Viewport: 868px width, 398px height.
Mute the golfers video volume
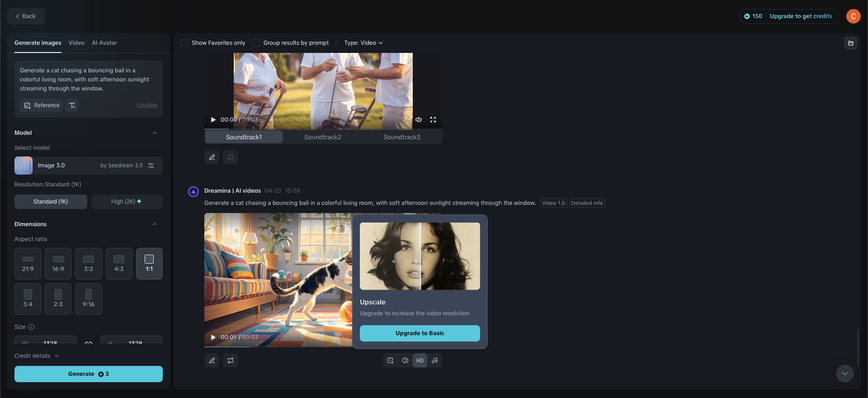click(419, 120)
